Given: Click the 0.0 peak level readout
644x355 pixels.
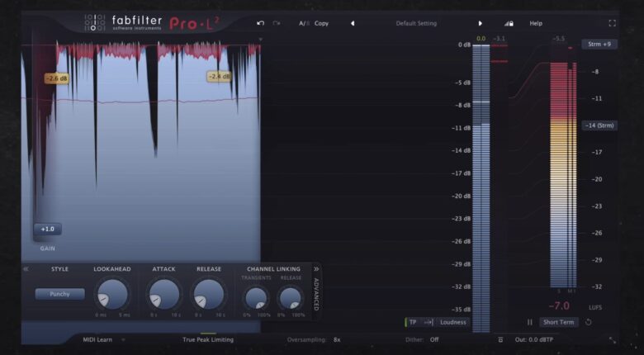Looking at the screenshot, I should 481,39.
